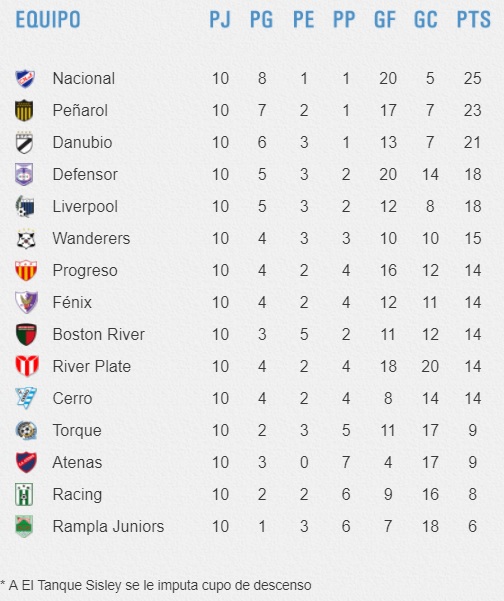The image size is (504, 601).
Task: Click the El Tanque Sisley footnote text
Action: click(156, 585)
